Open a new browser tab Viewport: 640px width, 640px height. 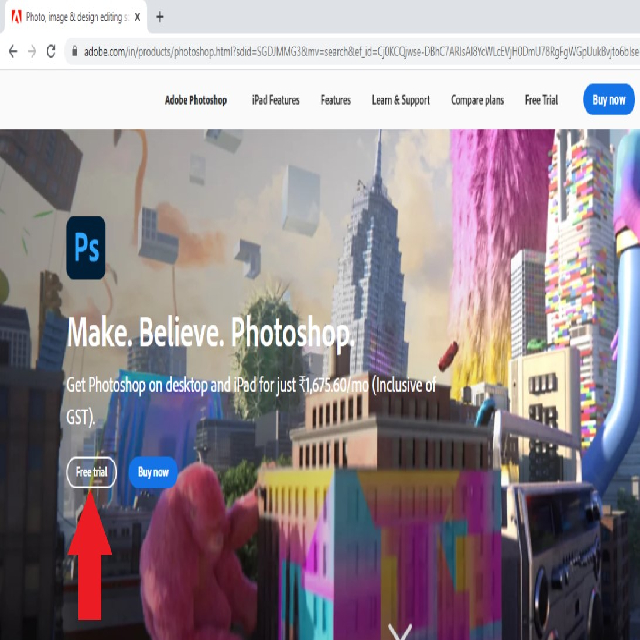(x=160, y=17)
